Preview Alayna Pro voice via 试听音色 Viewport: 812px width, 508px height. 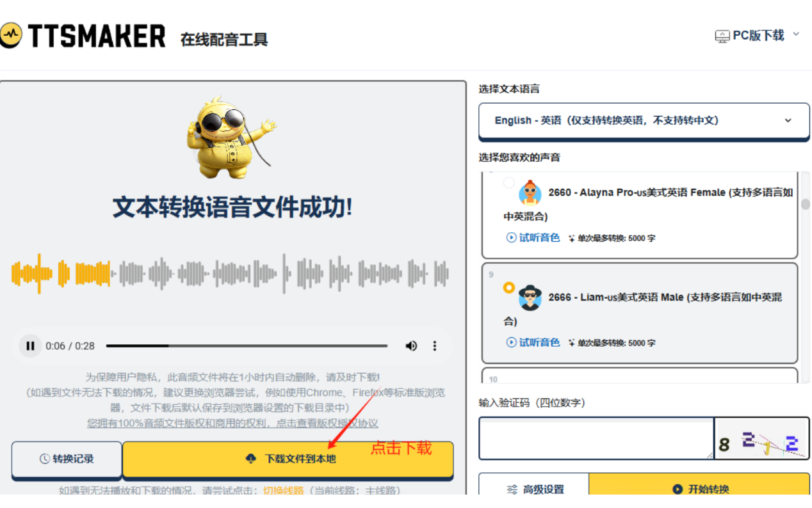(x=533, y=238)
